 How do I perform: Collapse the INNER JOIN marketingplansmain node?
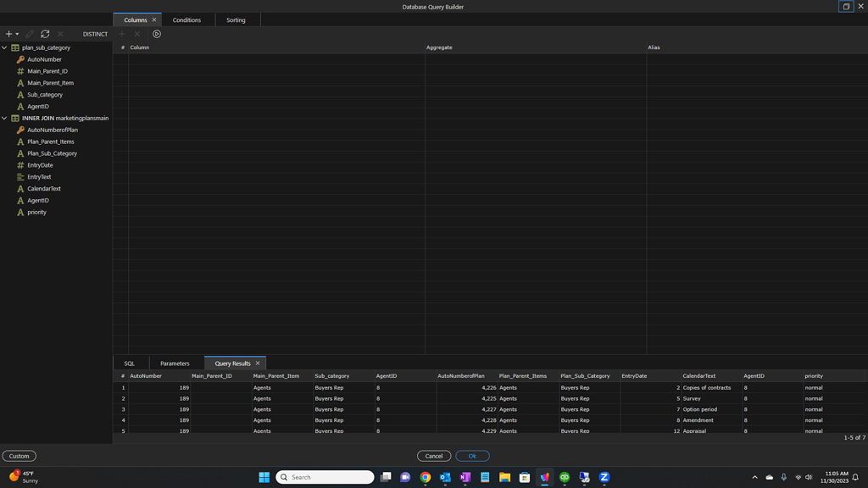click(5, 119)
